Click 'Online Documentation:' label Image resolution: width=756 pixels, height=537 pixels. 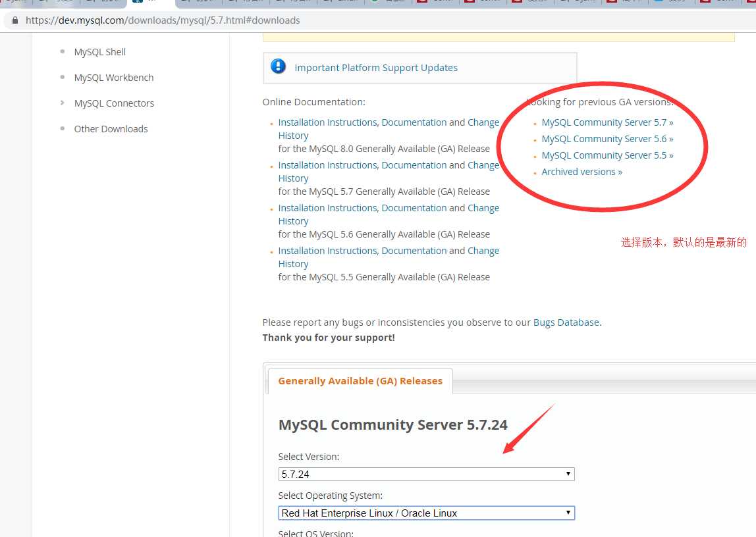tap(314, 102)
